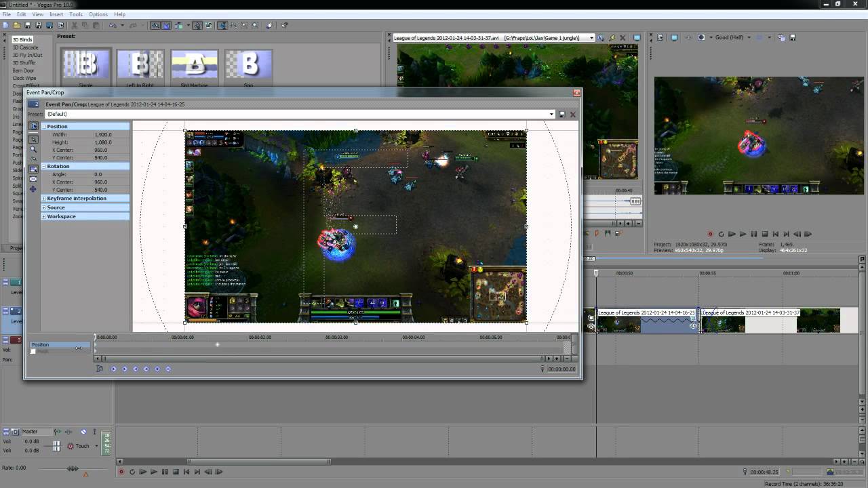Click the playback Rate slider
This screenshot has width=868, height=488.
73,468
